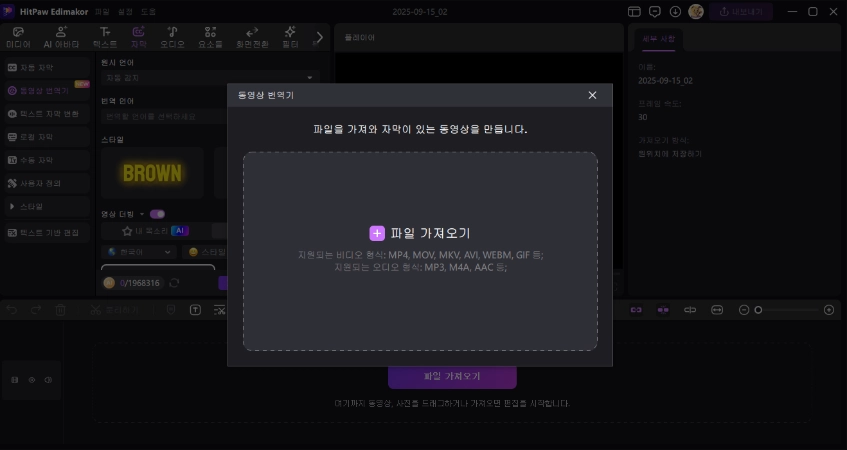
Task: Click the refresh credits icon
Action: (173, 283)
